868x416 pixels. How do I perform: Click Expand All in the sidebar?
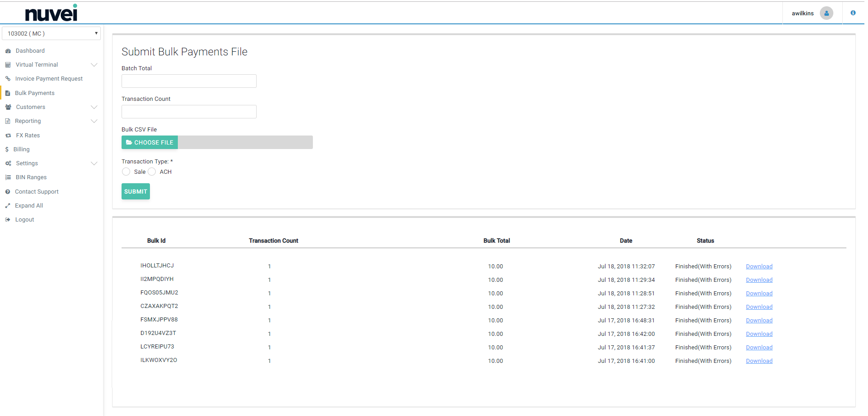point(29,205)
